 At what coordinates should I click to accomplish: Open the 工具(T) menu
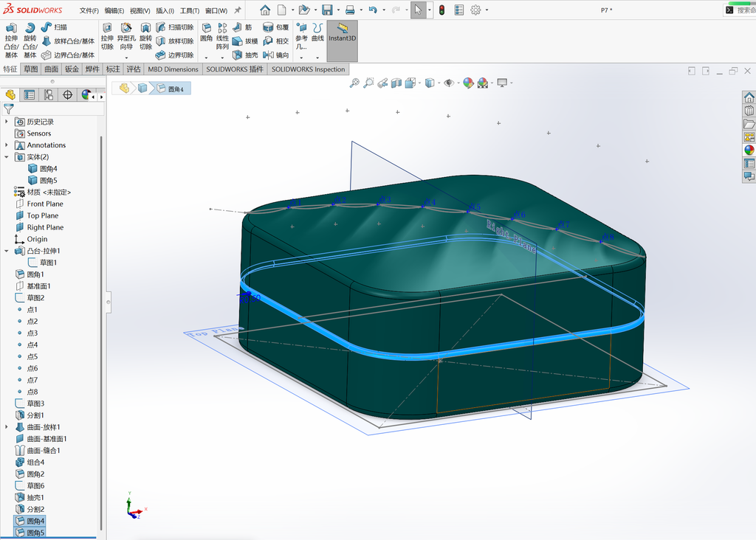(x=190, y=10)
